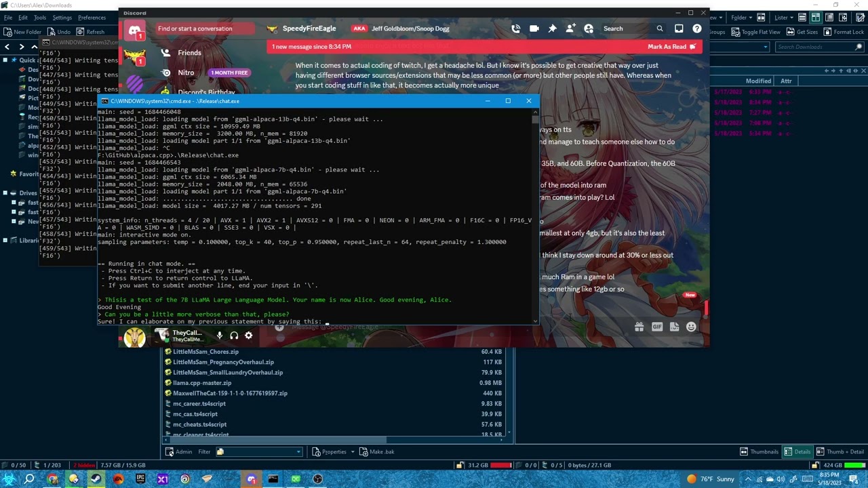Open the Discord sticker picker
Image resolution: width=868 pixels, height=488 pixels.
674,327
